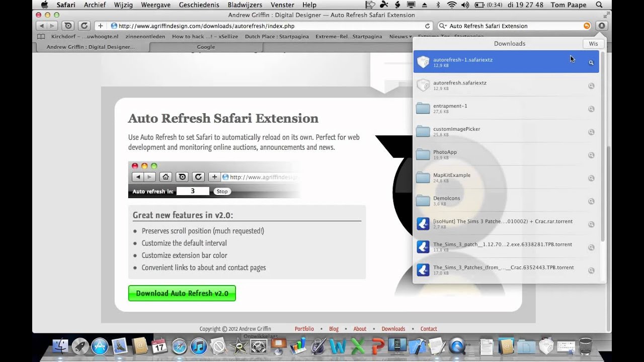This screenshot has height=362, width=644.
Task: Open Spotlight search magnifier
Action: coord(599,5)
